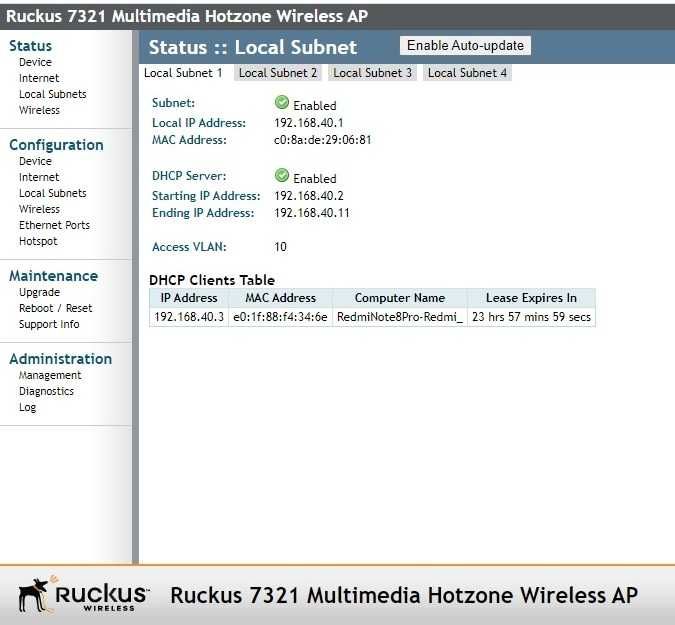Select the Access VLAN value 10

click(x=280, y=247)
